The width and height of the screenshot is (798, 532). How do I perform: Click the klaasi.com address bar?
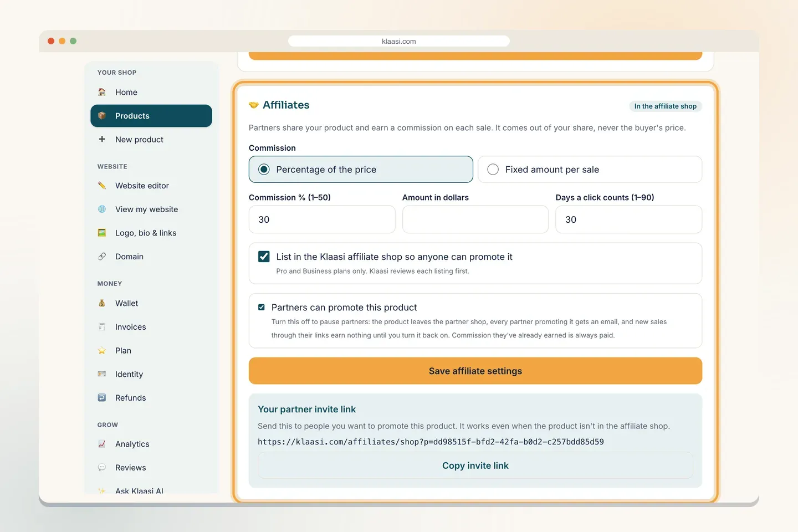coord(399,41)
